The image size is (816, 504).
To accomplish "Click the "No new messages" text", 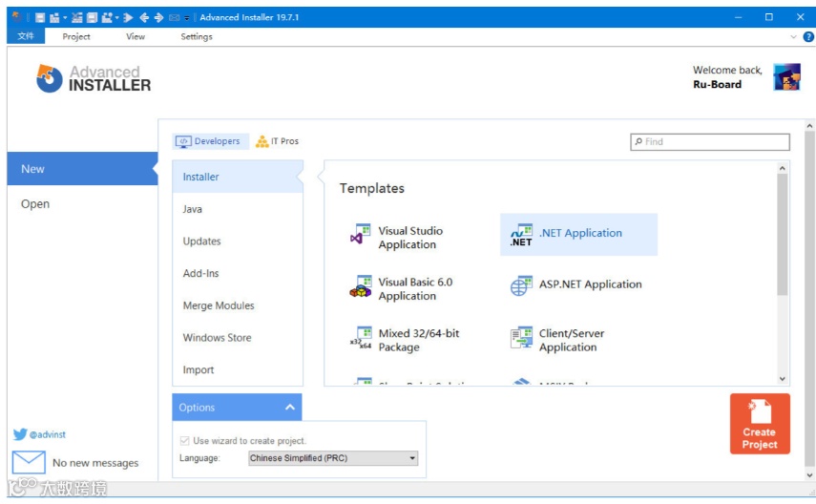I will coord(95,463).
